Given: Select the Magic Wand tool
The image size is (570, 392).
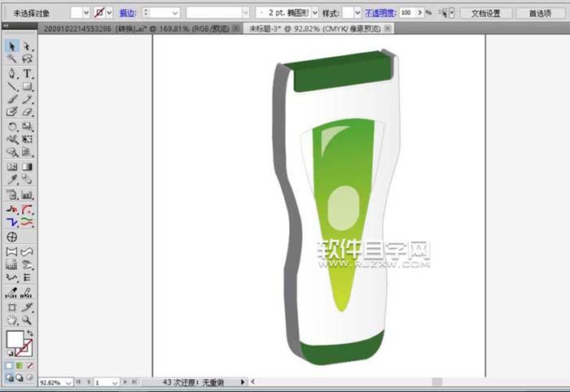Looking at the screenshot, I should click(12, 59).
